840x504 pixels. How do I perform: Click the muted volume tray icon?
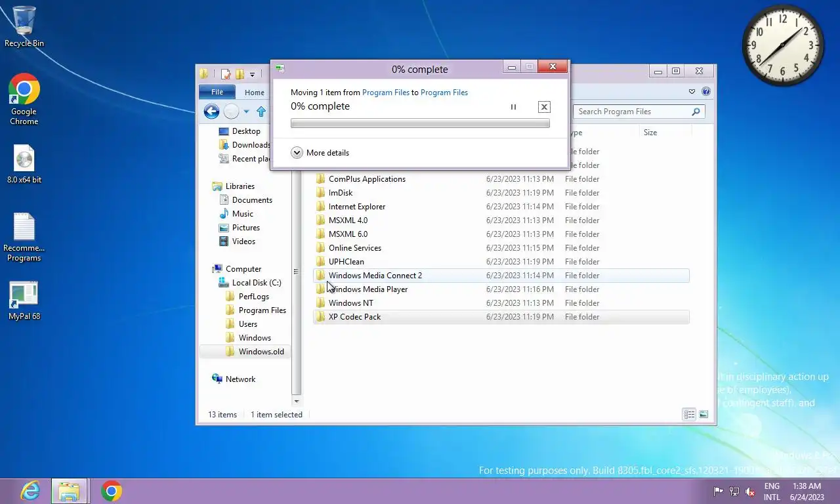coord(750,492)
